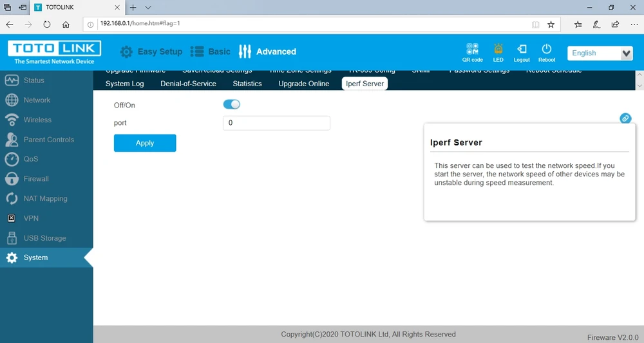
Task: Click the Add notes pen icon
Action: click(596, 24)
